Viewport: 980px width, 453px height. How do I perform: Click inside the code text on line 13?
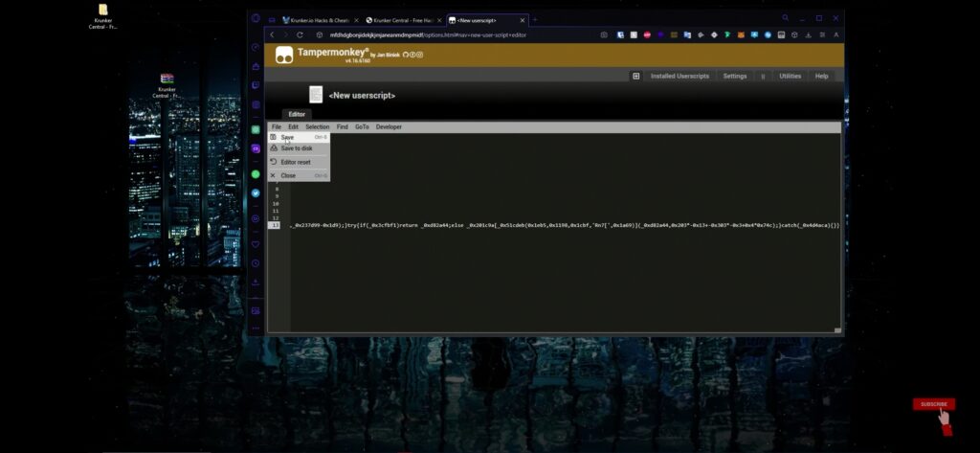click(565, 225)
